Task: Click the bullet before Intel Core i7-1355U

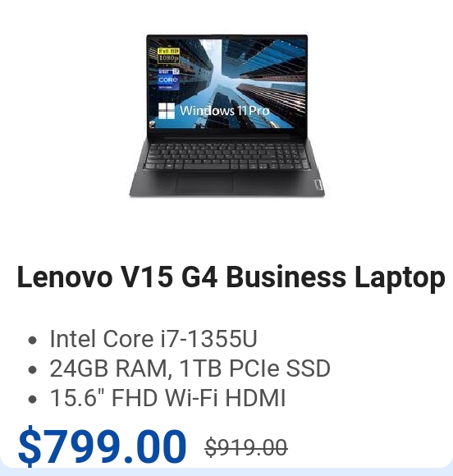Action: (32, 340)
